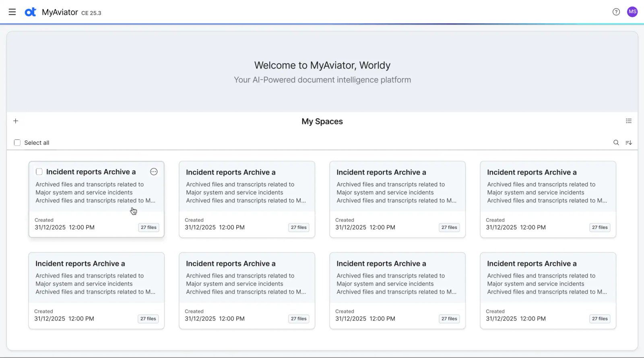Viewport: 644px width, 358px height.
Task: Open the search spaces magnifier icon
Action: pyautogui.click(x=616, y=143)
